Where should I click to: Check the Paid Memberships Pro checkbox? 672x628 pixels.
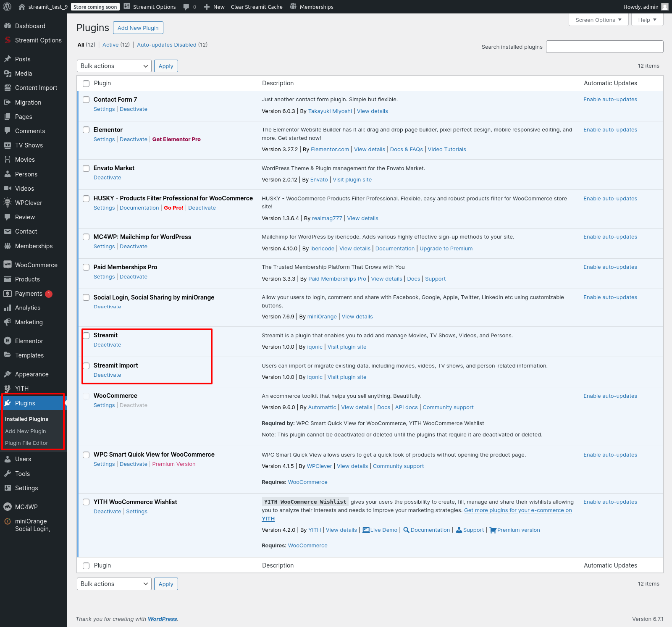click(x=86, y=267)
